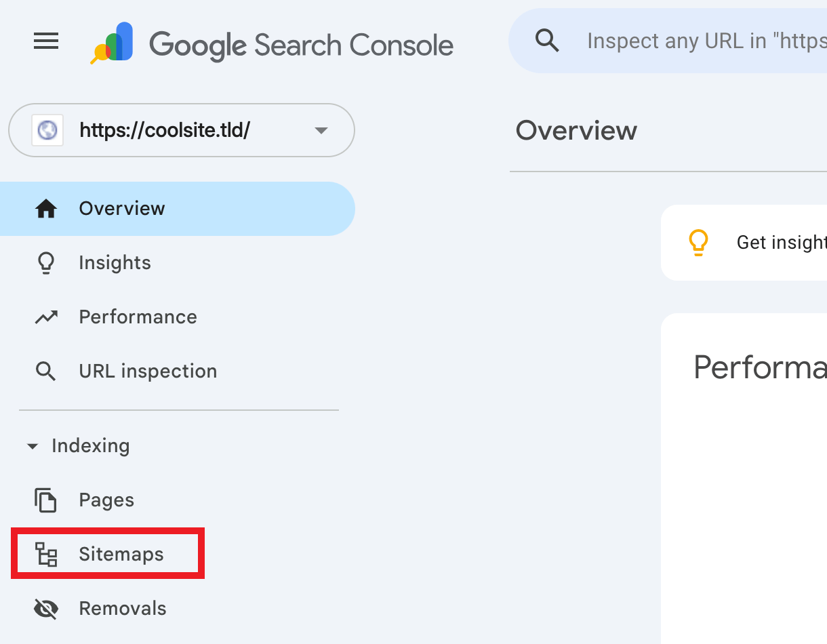The height and width of the screenshot is (644, 827).
Task: Click the coolsite.tld globe favicon
Action: click(46, 130)
